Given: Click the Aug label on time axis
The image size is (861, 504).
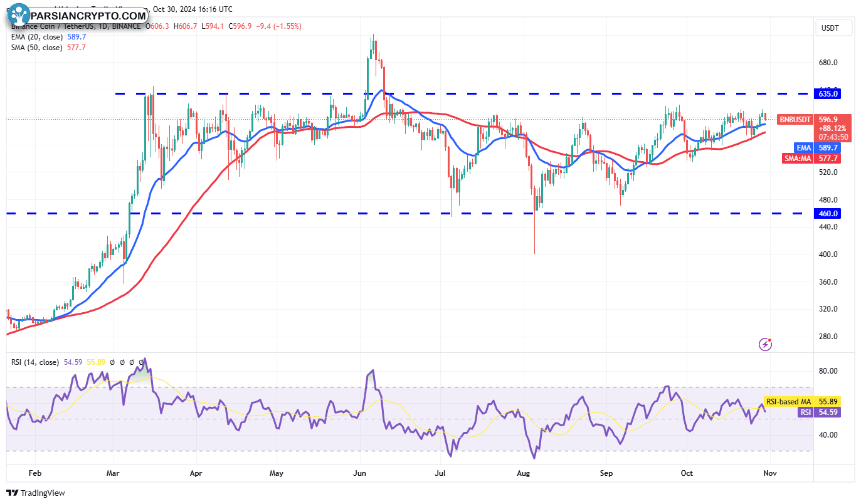Looking at the screenshot, I should (524, 473).
